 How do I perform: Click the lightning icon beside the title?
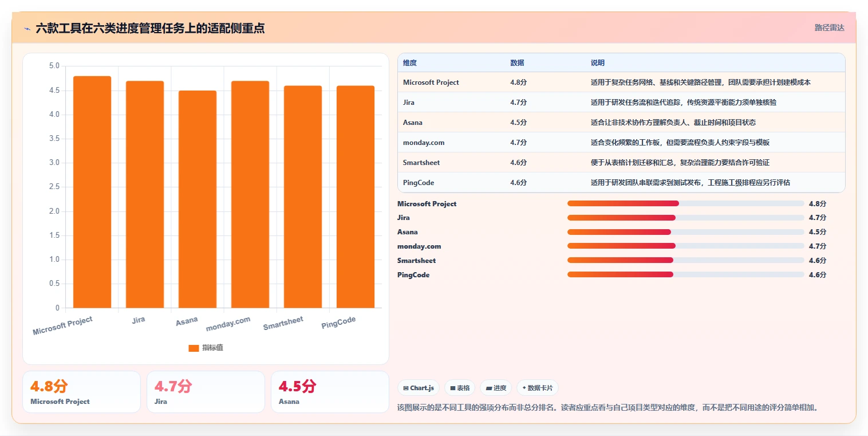coord(27,28)
